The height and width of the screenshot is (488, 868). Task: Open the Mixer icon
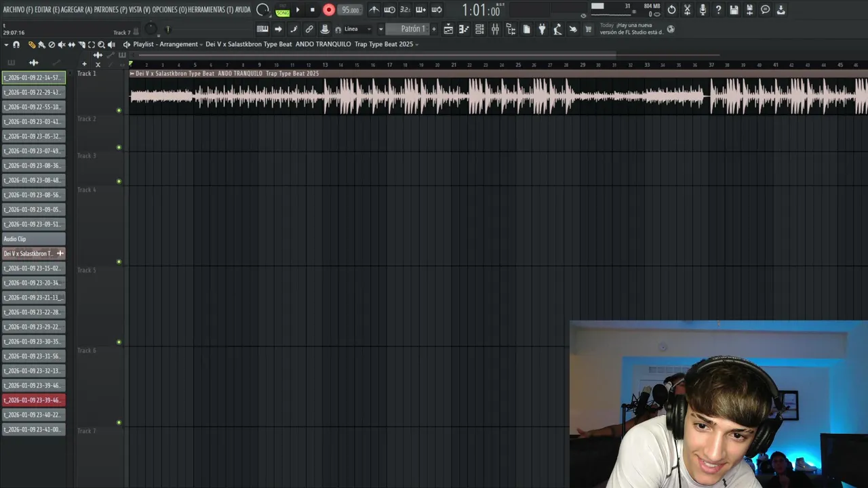pyautogui.click(x=495, y=29)
